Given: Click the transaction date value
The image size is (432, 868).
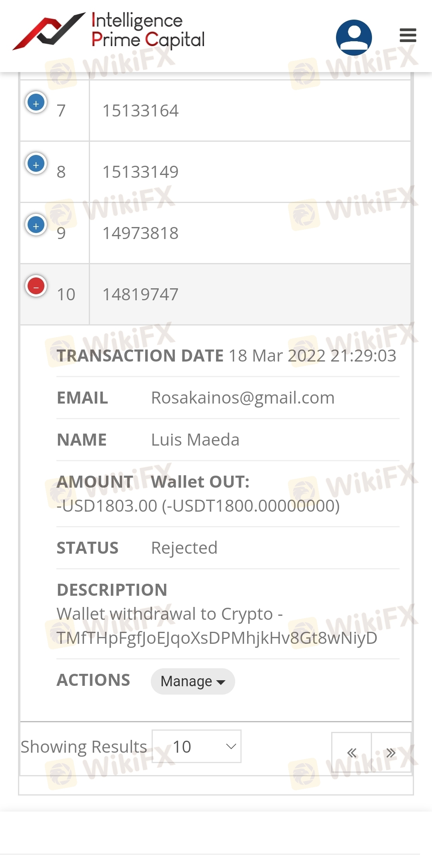Looking at the screenshot, I should point(312,356).
